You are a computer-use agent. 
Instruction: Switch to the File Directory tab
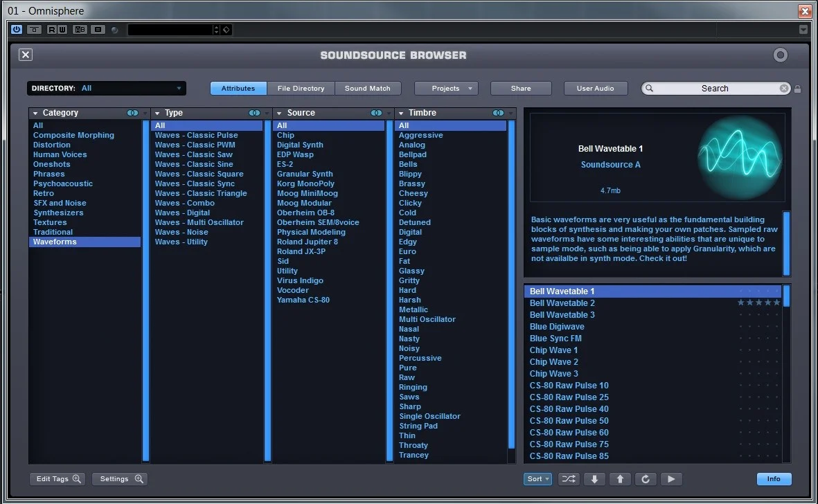click(x=301, y=89)
